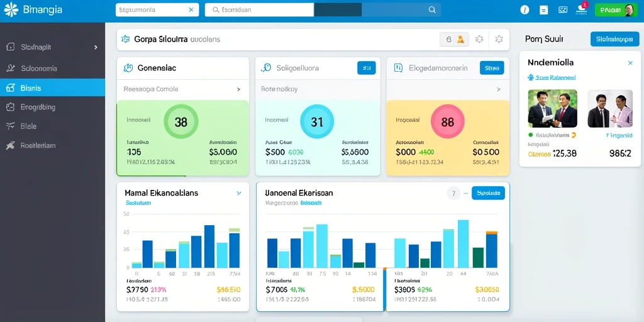Click the info icon in top bar
Screen dimensions: 644x322
pyautogui.click(x=525, y=10)
